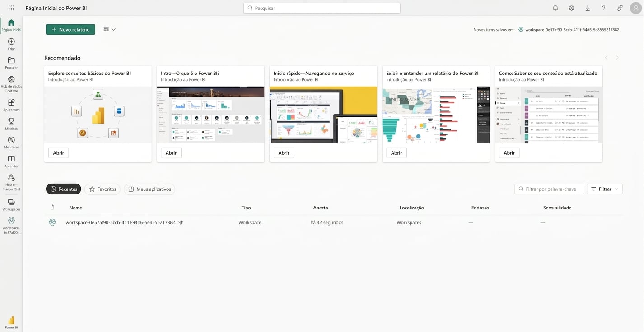This screenshot has width=644, height=332.
Task: Click the feedback icon in header
Action: (x=620, y=8)
